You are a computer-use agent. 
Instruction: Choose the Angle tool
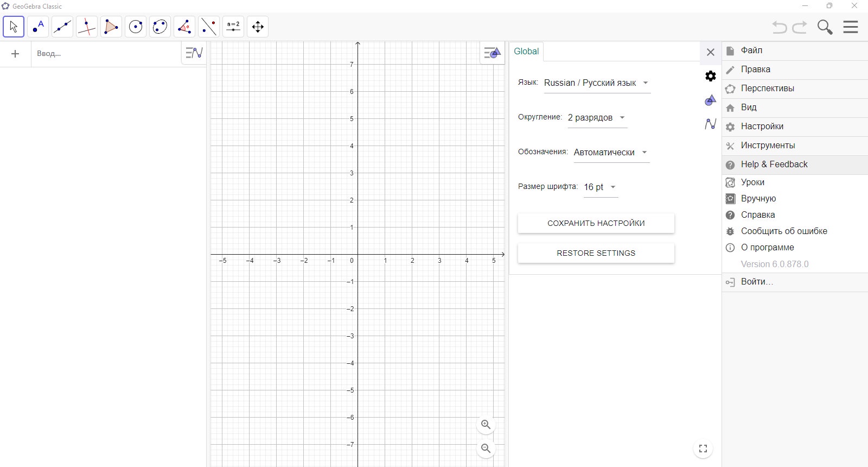184,27
